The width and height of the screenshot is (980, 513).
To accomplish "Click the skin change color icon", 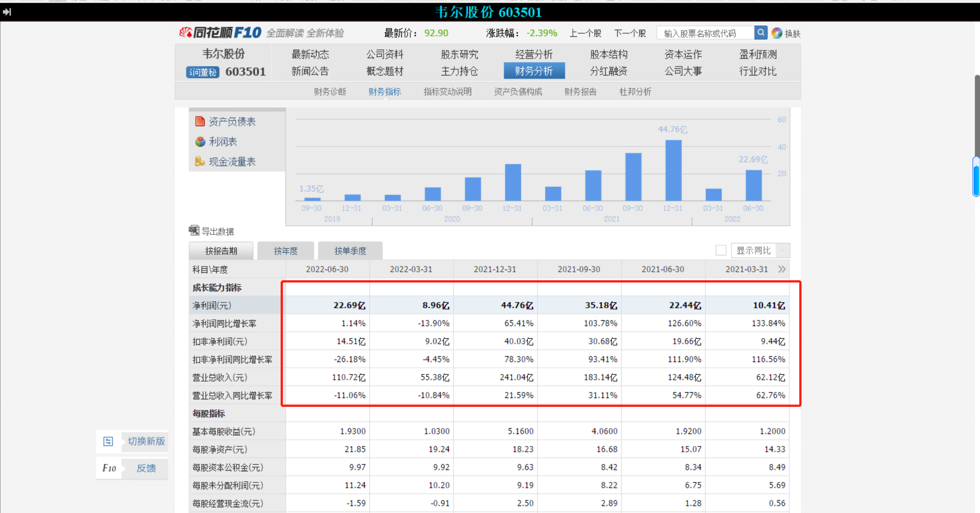I will tap(777, 33).
